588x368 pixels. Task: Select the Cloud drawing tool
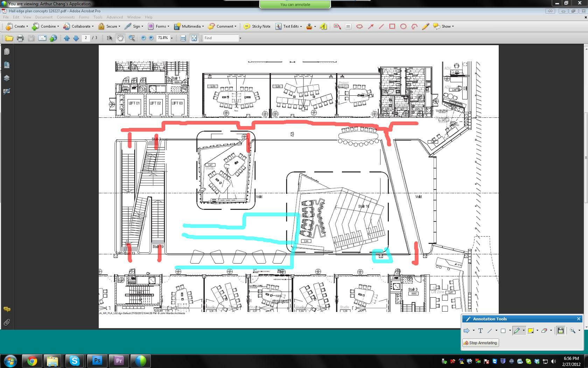point(359,26)
